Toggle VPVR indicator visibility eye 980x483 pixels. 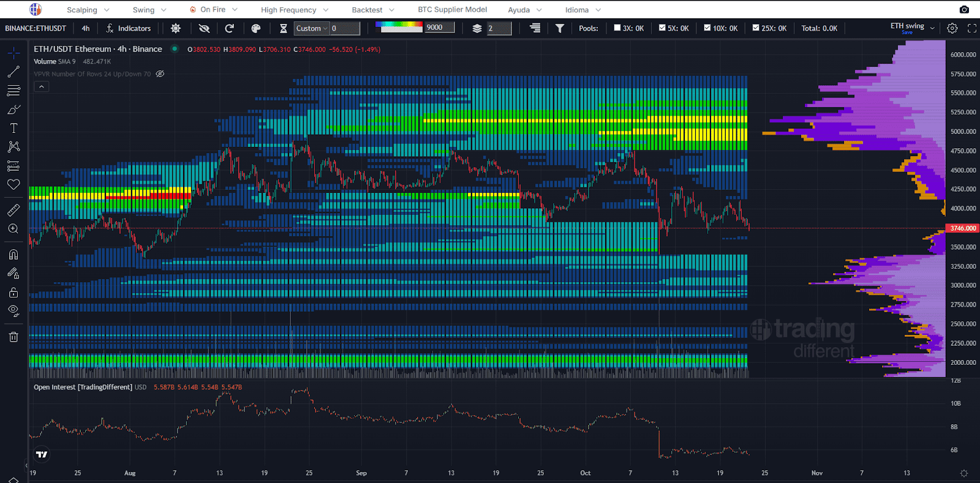point(160,74)
